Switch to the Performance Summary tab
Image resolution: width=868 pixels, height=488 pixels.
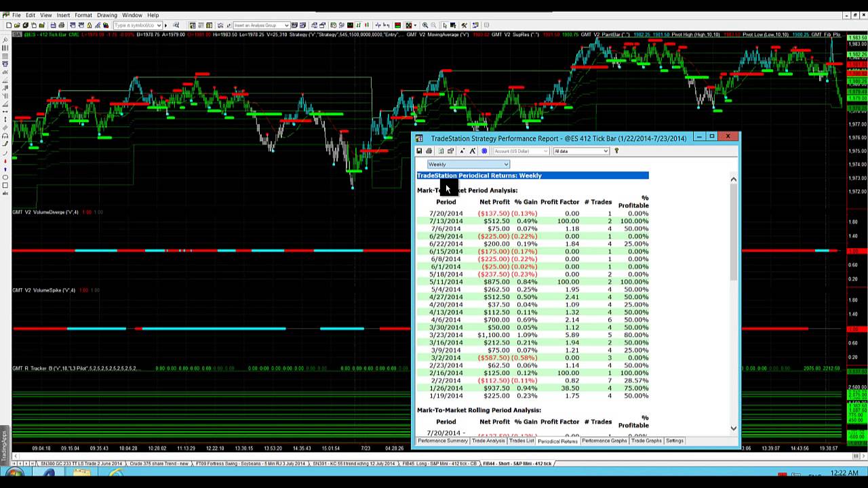click(443, 441)
